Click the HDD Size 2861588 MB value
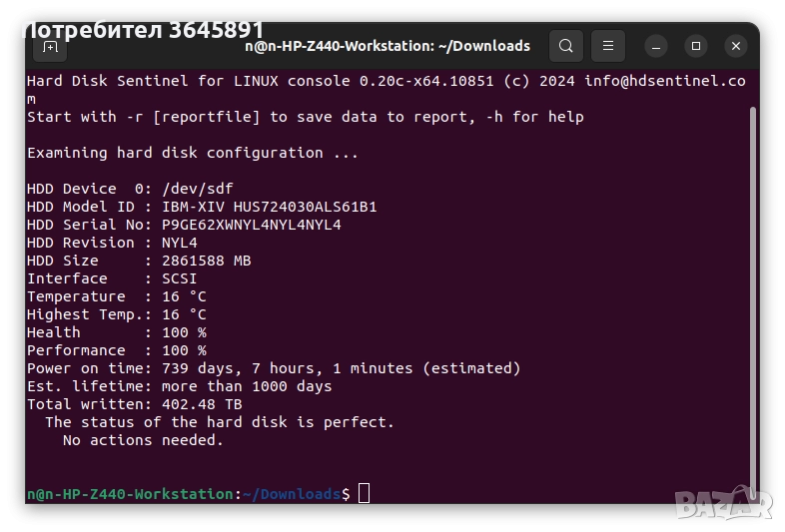This screenshot has width=785, height=532. pos(206,261)
